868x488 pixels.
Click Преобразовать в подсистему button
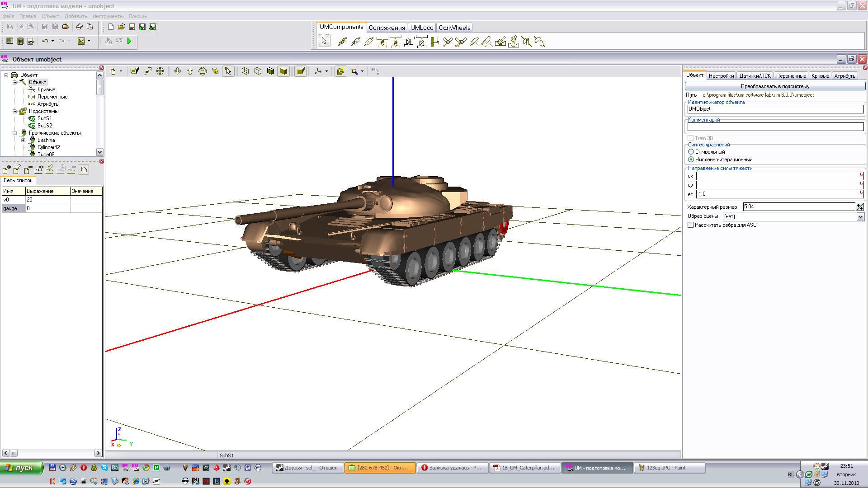pos(775,86)
